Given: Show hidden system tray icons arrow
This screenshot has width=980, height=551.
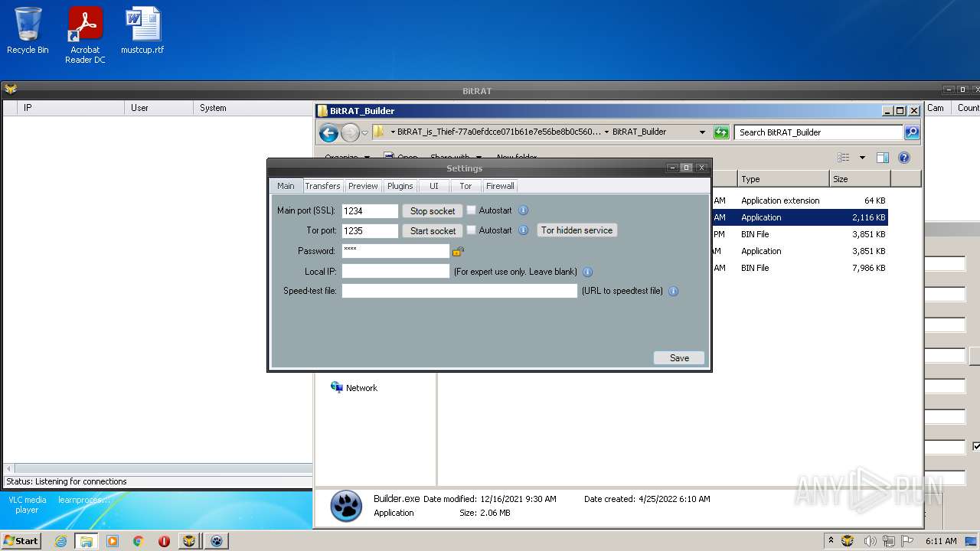Looking at the screenshot, I should (831, 541).
